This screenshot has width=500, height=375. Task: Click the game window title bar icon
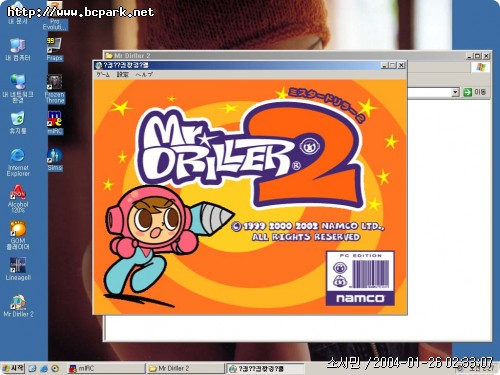99,65
